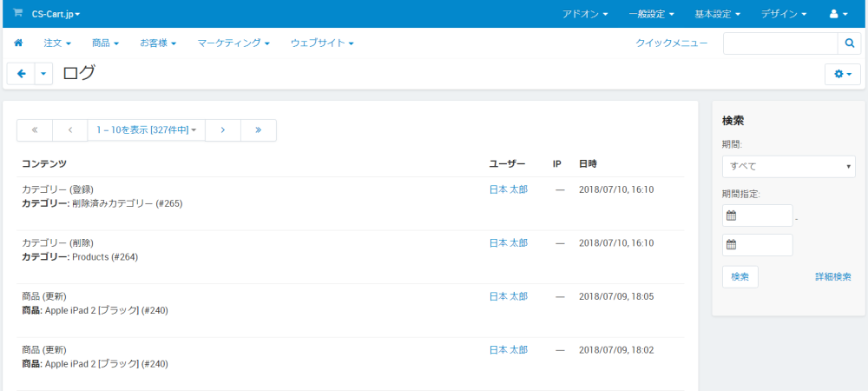This screenshot has height=391, width=868.
Task: Click the back arrow icon button
Action: [x=21, y=75]
